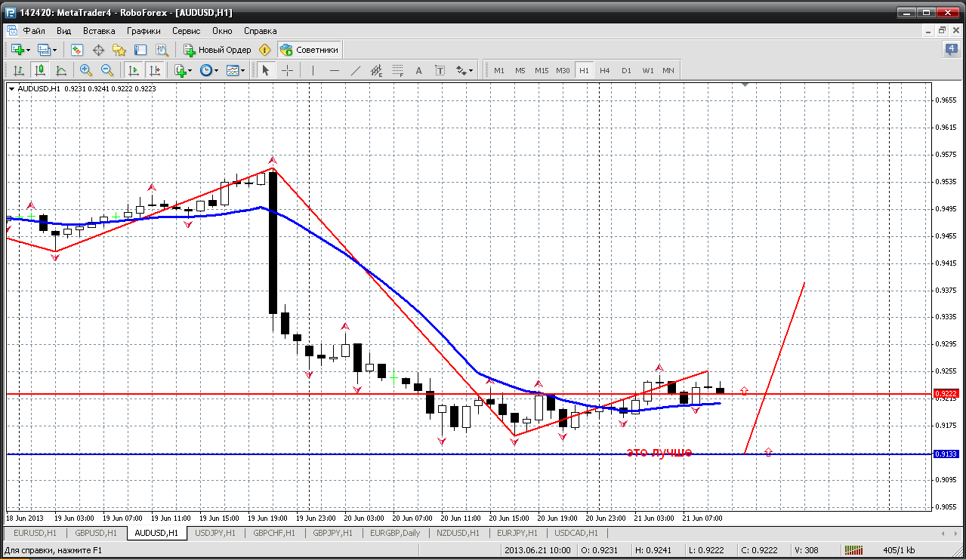Switch to the NZDUSD,H1 chart tab
This screenshot has width=966, height=560.
pos(458,533)
